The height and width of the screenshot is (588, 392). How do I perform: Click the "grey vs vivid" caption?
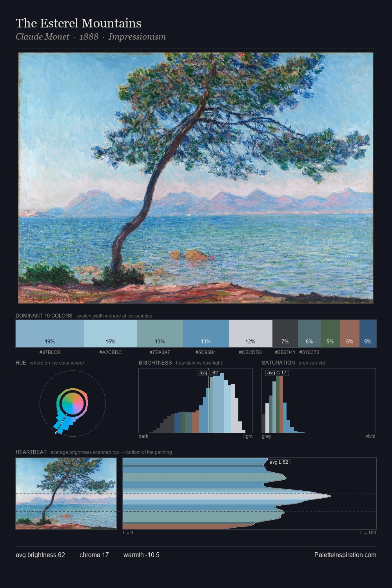pos(312,363)
